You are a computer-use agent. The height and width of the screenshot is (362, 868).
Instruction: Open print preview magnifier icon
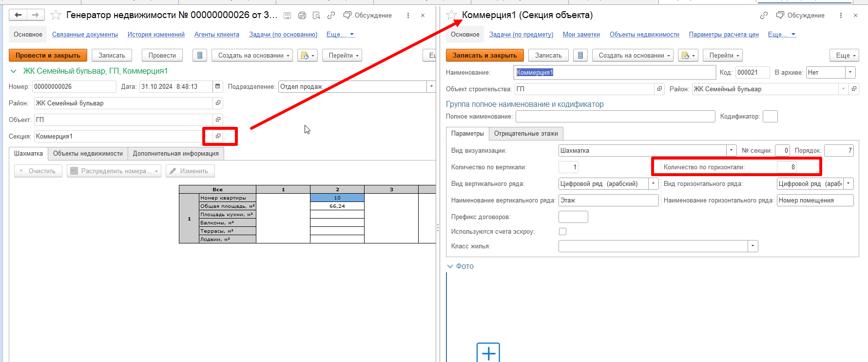(x=316, y=16)
